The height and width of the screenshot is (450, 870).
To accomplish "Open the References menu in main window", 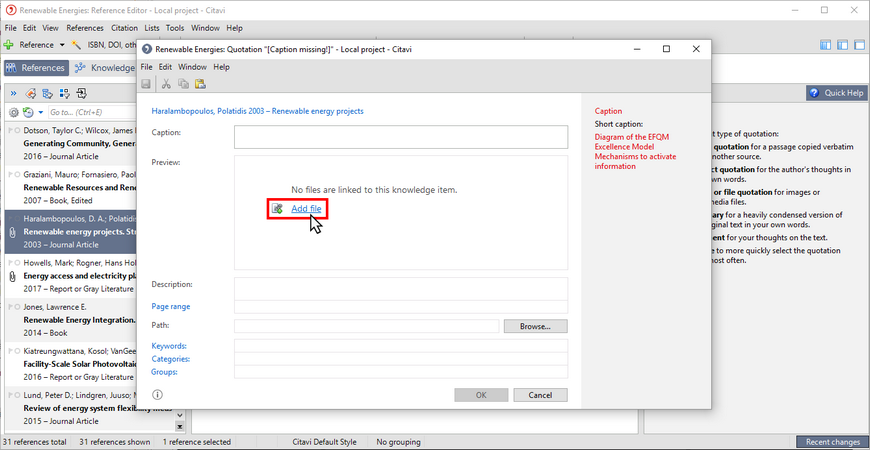I will [x=85, y=28].
